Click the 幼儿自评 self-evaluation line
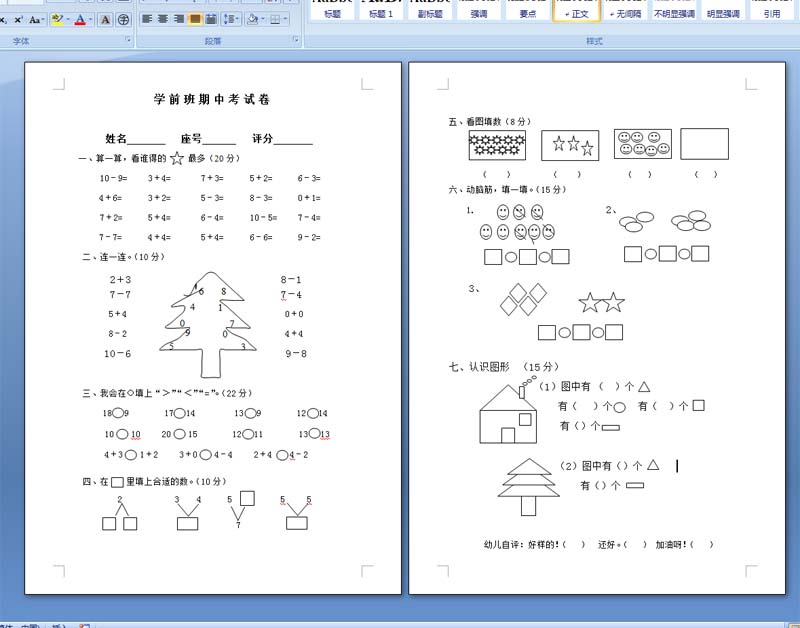800x628 pixels. point(598,544)
